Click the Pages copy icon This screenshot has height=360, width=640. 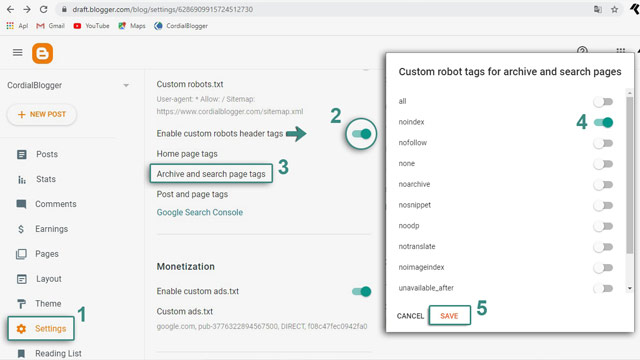pyautogui.click(x=21, y=254)
